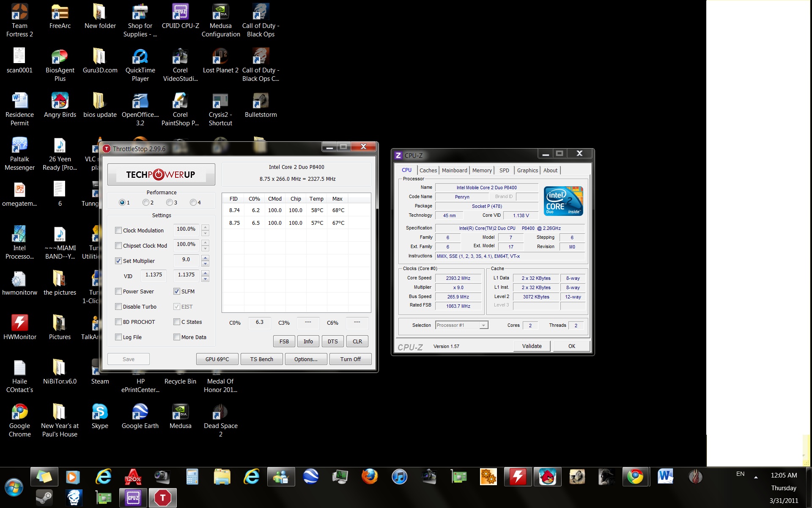Open the Processor #1 selection dropdown
This screenshot has width=812, height=508.
click(x=483, y=325)
